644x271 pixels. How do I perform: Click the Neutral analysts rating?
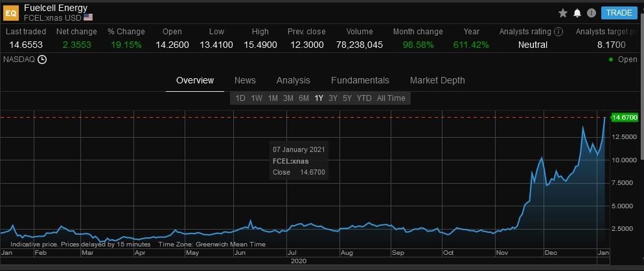533,45
